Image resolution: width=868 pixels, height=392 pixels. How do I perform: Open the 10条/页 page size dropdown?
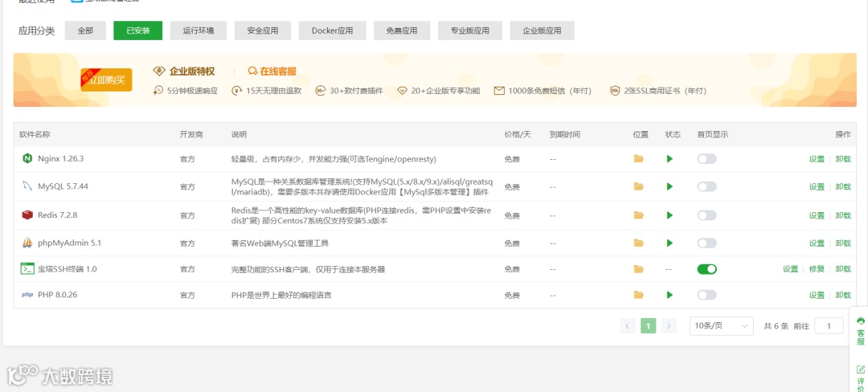721,326
